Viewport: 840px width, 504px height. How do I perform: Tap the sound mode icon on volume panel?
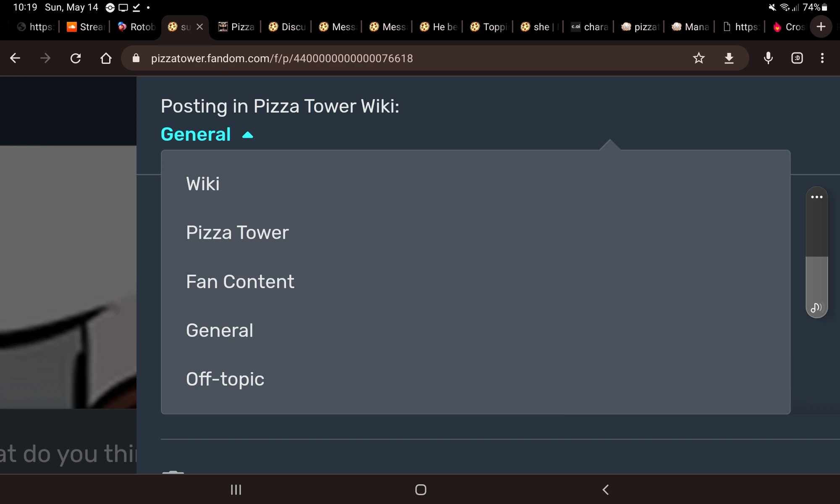tap(816, 307)
